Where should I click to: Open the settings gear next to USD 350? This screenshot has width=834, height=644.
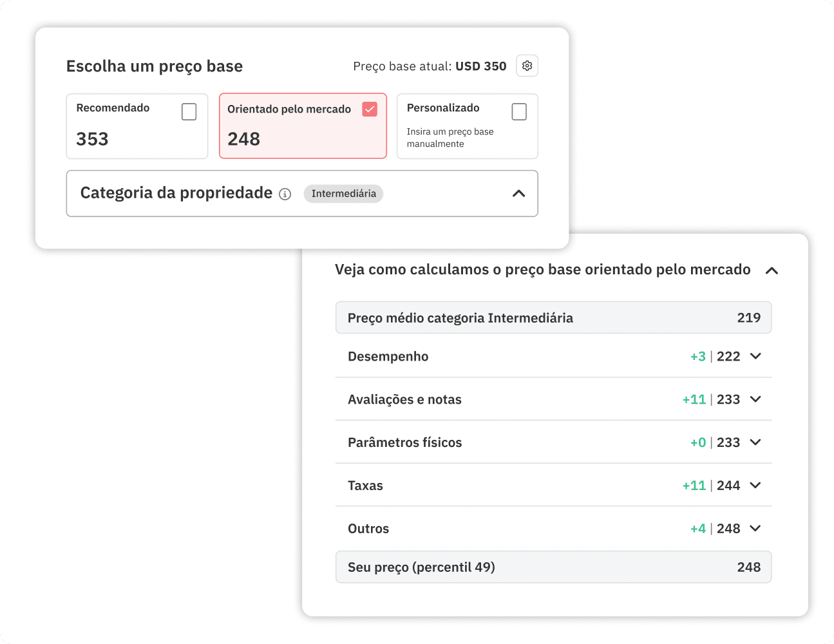point(527,66)
